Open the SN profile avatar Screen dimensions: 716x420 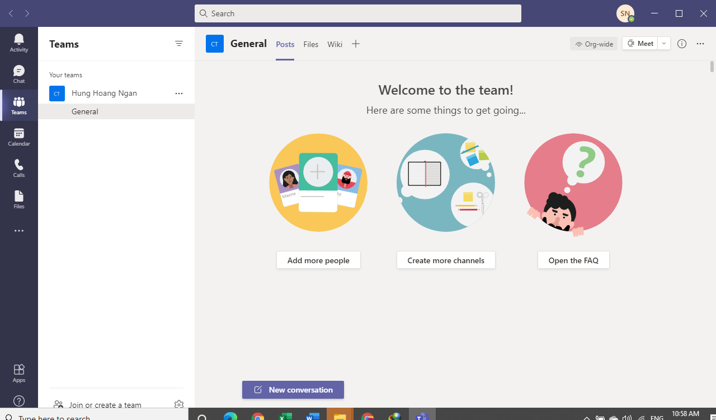tap(625, 13)
